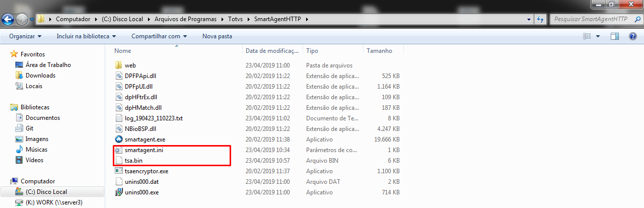Open the recent locations dropdown arrow
Screen dimensions: 644x208
(32, 20)
